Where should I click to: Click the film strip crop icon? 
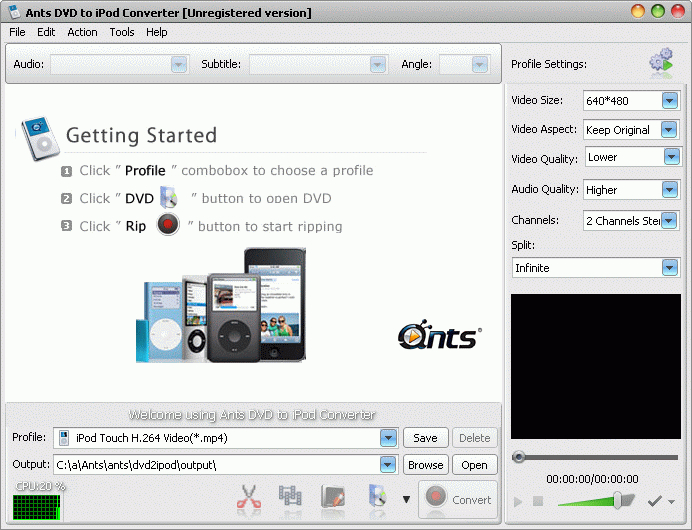tap(290, 496)
